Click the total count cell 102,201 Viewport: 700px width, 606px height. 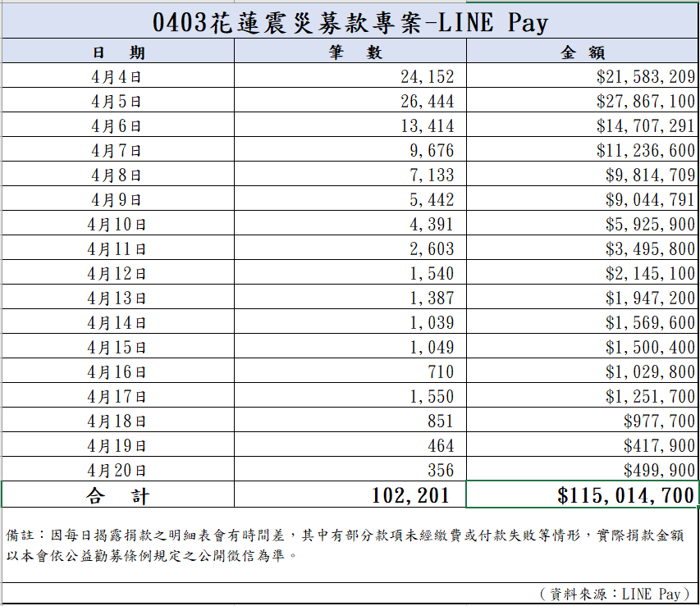pos(350,494)
